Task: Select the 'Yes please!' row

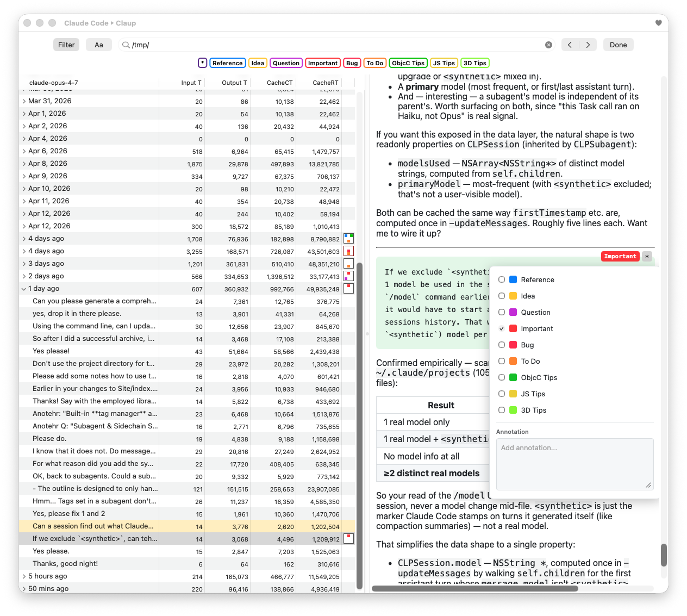Action: click(x=187, y=351)
